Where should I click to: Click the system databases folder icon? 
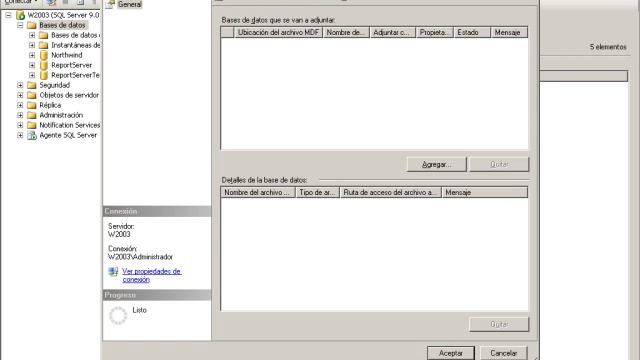click(44, 35)
